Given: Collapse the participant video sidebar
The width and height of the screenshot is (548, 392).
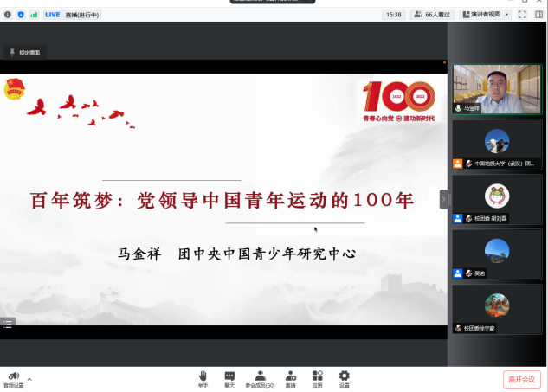Looking at the screenshot, I should click(443, 199).
